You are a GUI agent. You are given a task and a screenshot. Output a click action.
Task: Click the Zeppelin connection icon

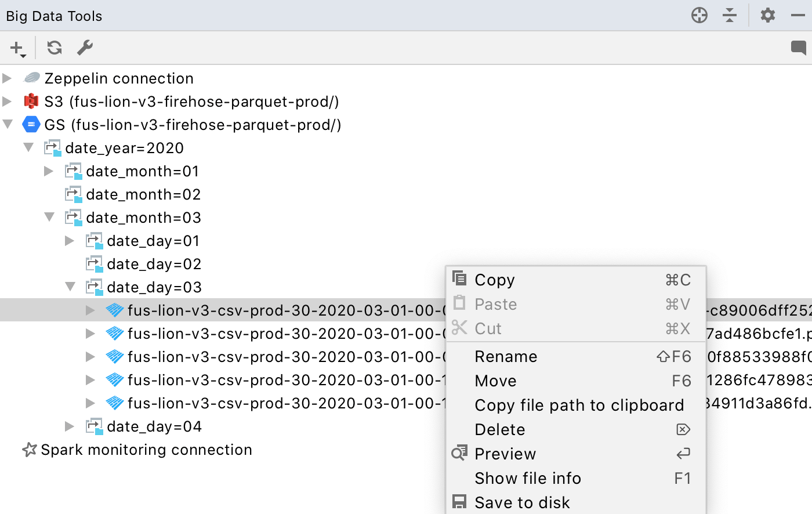[32, 78]
